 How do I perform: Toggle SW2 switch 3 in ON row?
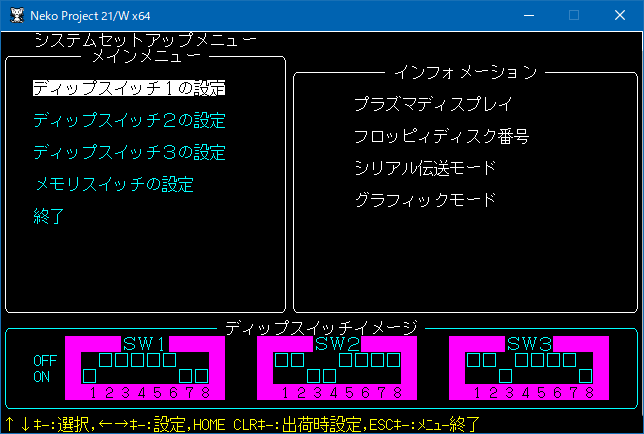314,376
